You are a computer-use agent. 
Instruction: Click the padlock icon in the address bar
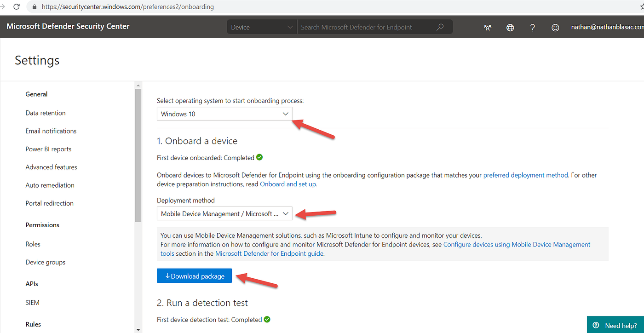(x=34, y=6)
